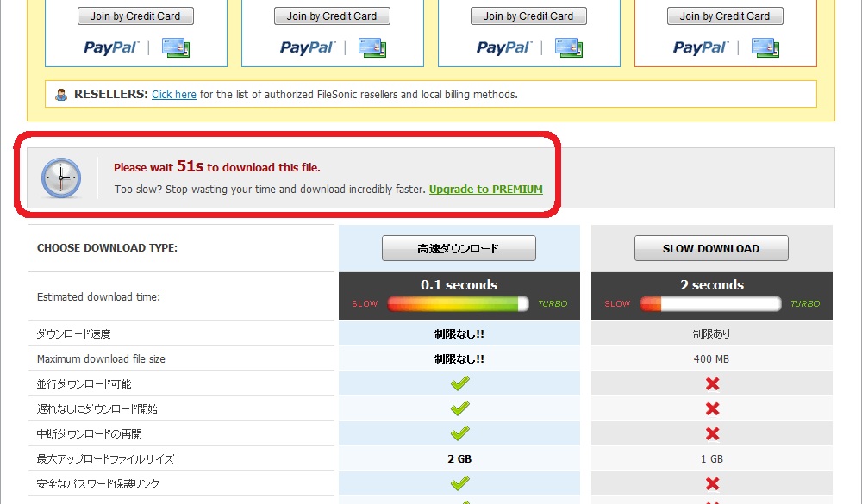Click PayPal logo in fourth plan card
This screenshot has height=504, width=862.
click(701, 48)
